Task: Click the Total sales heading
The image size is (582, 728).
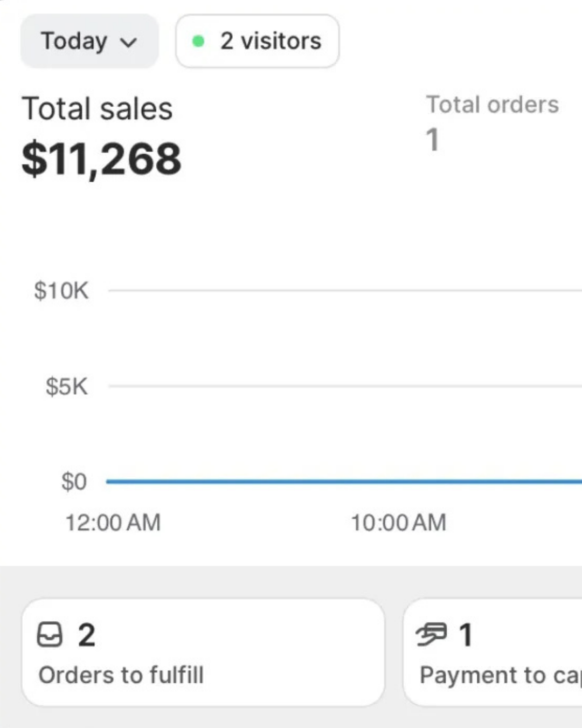Action: point(98,108)
